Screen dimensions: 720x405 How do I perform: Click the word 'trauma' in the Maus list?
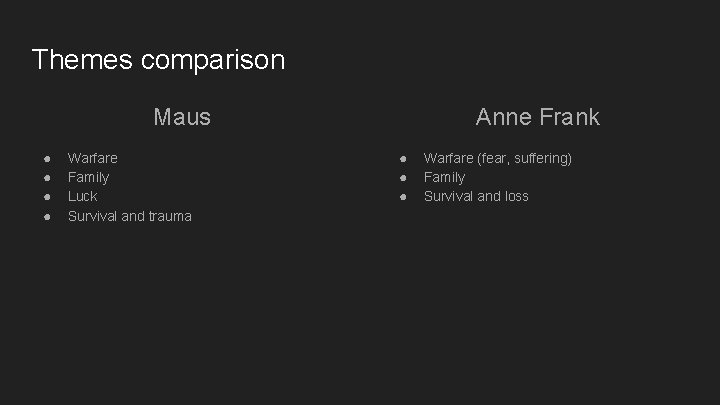pos(170,216)
